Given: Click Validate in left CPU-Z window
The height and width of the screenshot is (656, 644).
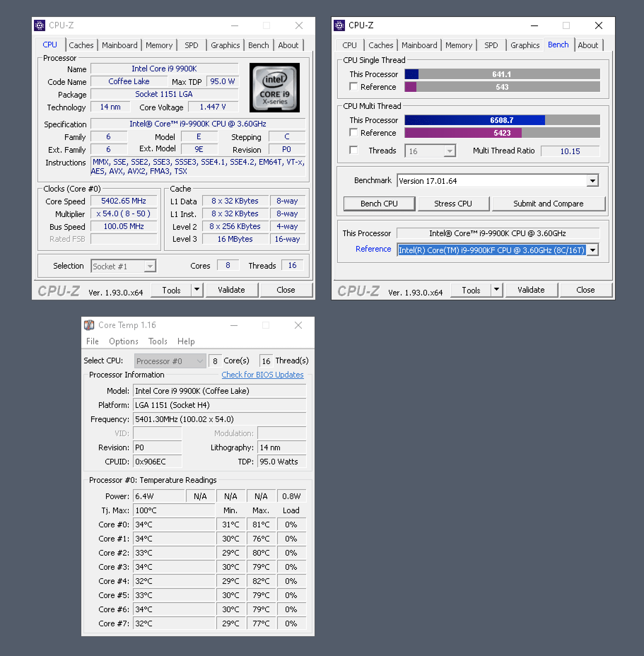Looking at the screenshot, I should pos(232,290).
